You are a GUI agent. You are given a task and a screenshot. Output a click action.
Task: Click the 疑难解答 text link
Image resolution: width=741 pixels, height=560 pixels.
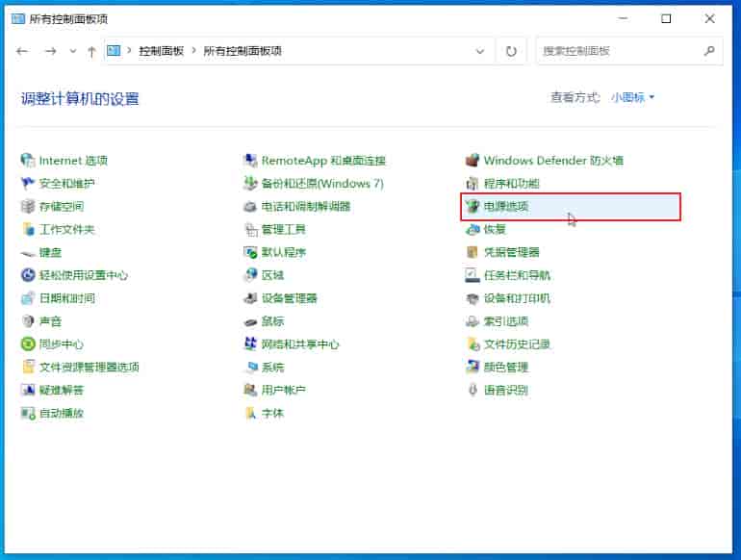coord(62,391)
